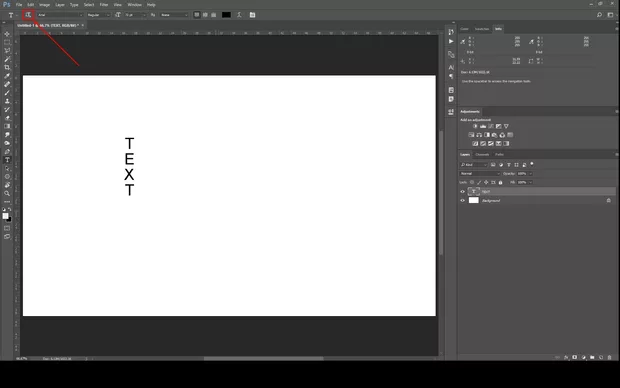620x388 pixels.
Task: Select the Move tool
Action: [7, 34]
